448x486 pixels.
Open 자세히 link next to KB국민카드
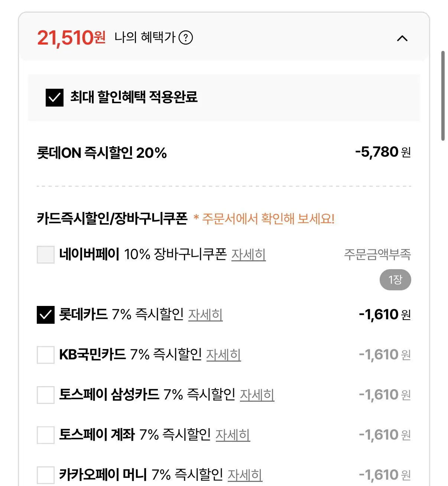[223, 355]
